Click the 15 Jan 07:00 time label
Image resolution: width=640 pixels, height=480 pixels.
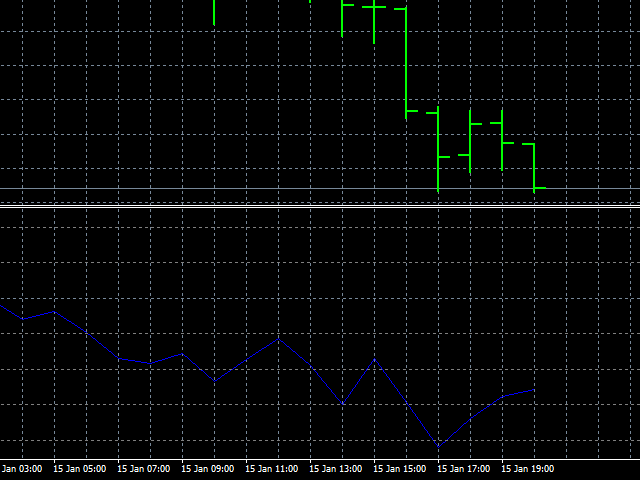(x=144, y=468)
